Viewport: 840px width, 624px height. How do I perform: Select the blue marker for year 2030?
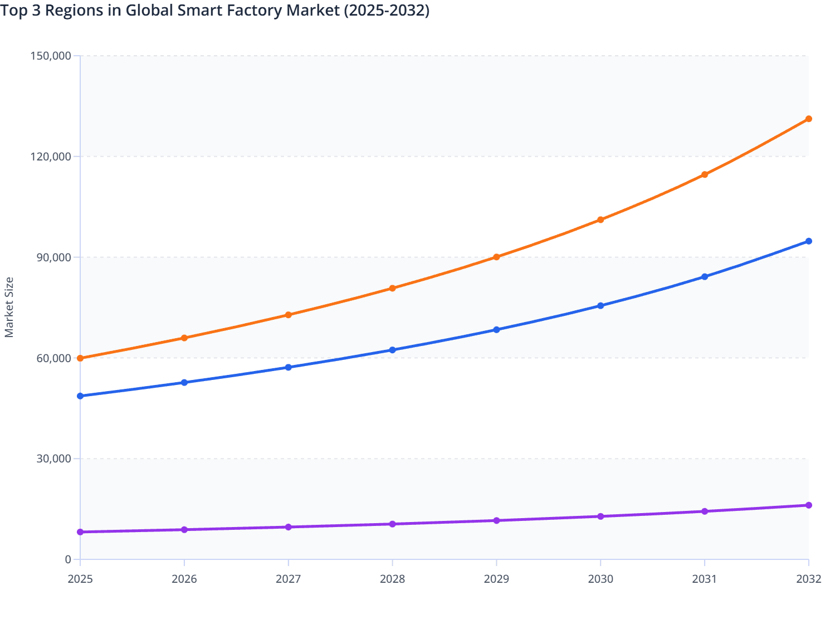click(x=600, y=305)
